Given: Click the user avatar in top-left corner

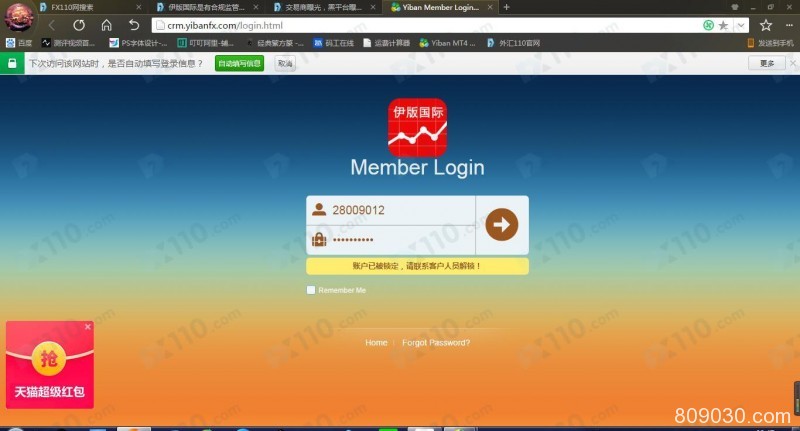Looking at the screenshot, I should pyautogui.click(x=19, y=16).
